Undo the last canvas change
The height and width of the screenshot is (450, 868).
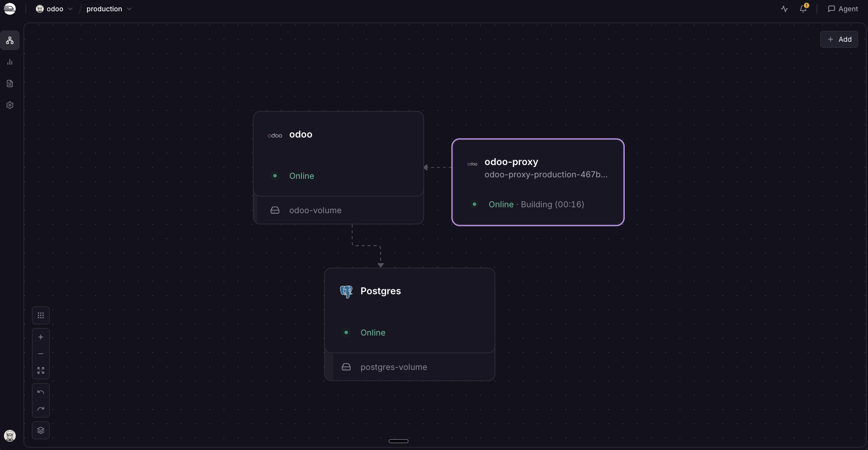[41, 392]
